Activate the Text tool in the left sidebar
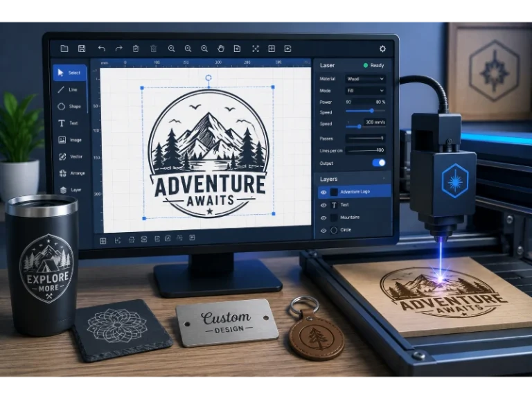Screen dimensions: 532x399 (x=69, y=123)
